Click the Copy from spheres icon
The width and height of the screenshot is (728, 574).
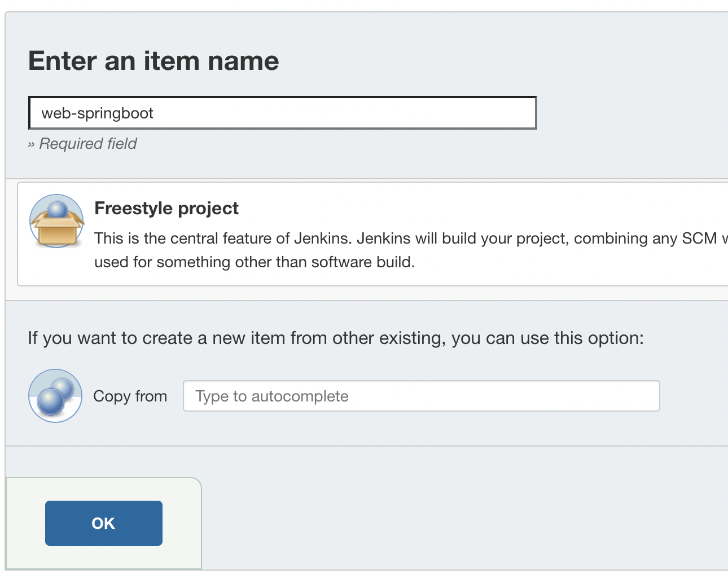[x=55, y=396]
